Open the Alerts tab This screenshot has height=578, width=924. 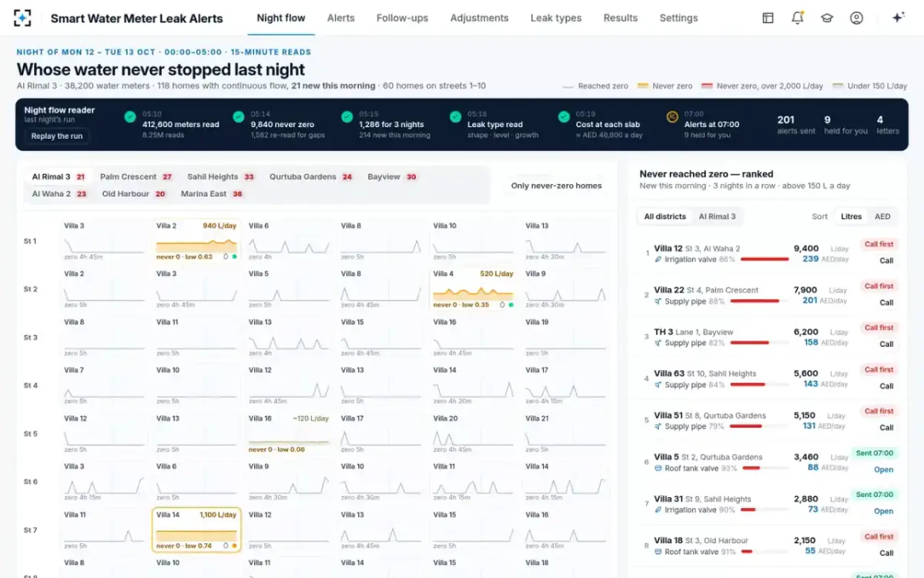coord(341,18)
